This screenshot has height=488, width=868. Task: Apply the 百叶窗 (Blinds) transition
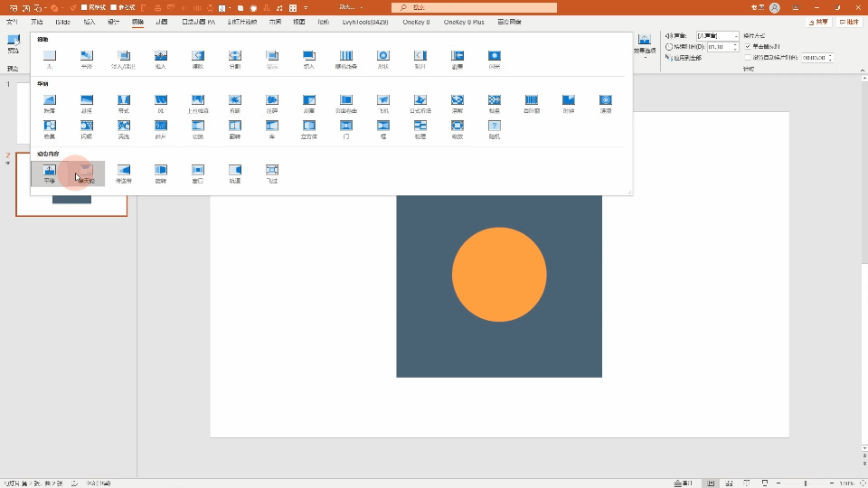532,103
